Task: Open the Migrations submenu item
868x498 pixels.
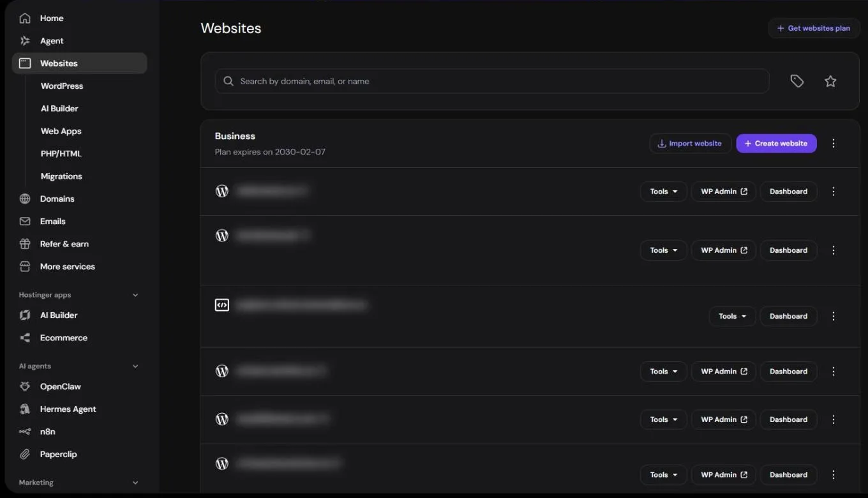Action: [x=61, y=176]
